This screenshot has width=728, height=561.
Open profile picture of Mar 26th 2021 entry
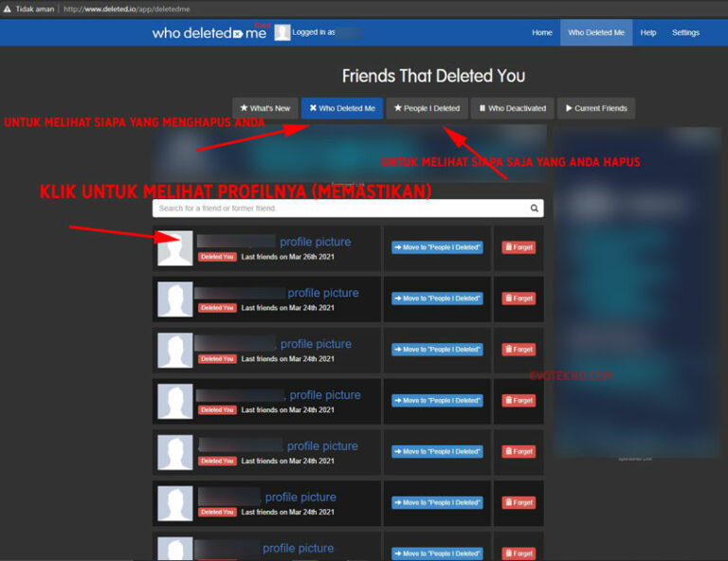[316, 242]
